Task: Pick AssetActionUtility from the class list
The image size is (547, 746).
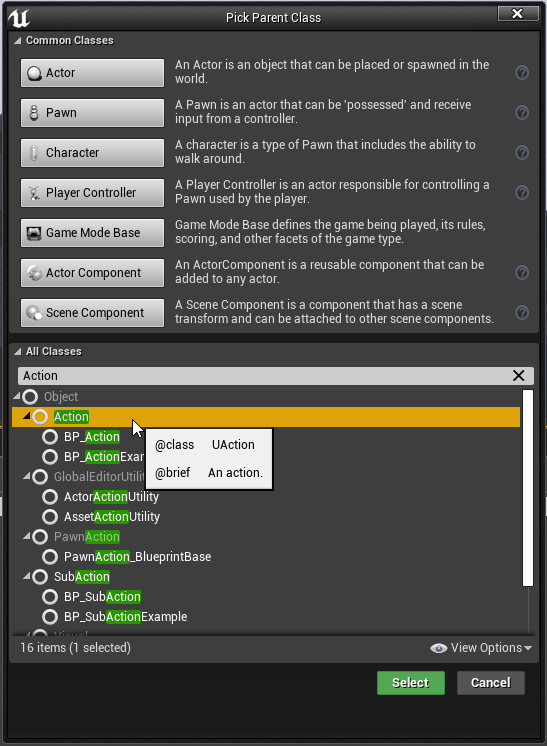Action: [x=112, y=517]
